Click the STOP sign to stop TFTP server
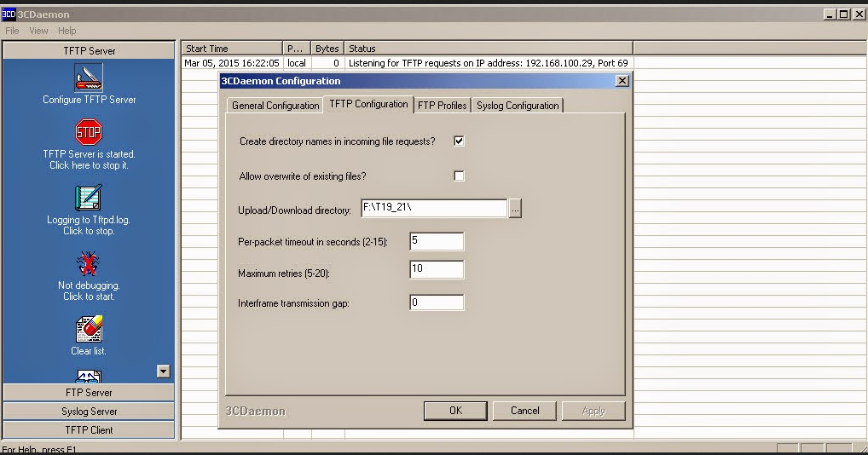Screen dimensions: 868x455 (x=89, y=132)
